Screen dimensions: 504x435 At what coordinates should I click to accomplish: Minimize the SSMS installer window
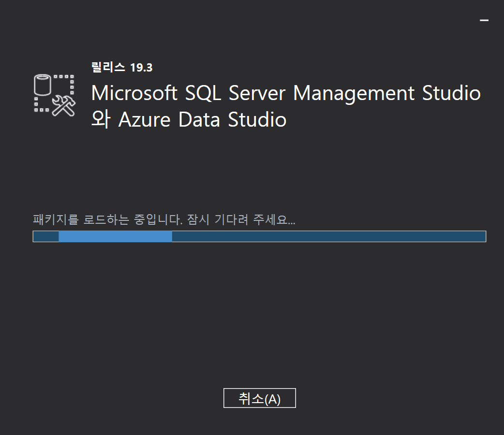pos(484,20)
